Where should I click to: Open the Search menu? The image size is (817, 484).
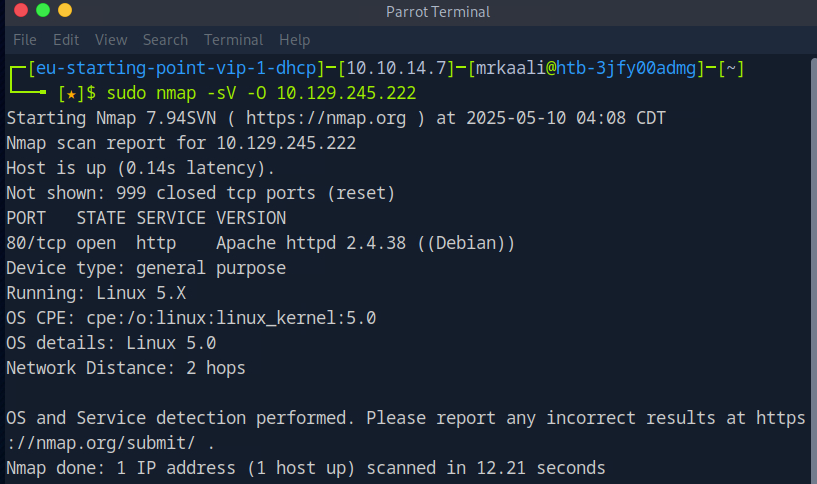pyautogui.click(x=165, y=40)
